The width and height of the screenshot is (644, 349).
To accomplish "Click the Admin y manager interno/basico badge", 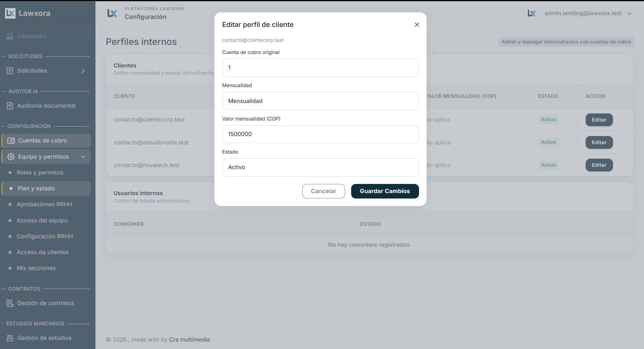I will tap(566, 42).
